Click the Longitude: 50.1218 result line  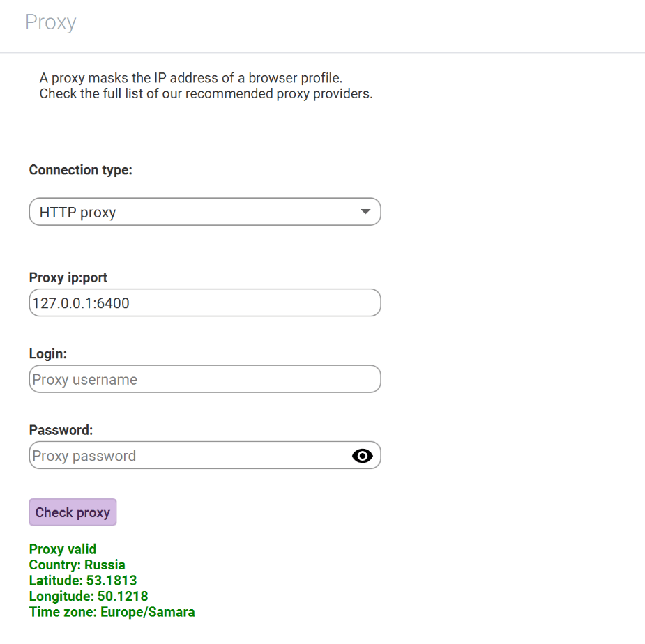tap(89, 596)
